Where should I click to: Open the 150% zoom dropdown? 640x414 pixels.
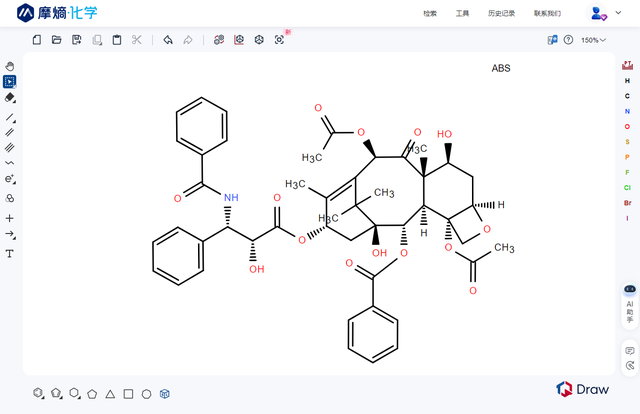tap(593, 40)
